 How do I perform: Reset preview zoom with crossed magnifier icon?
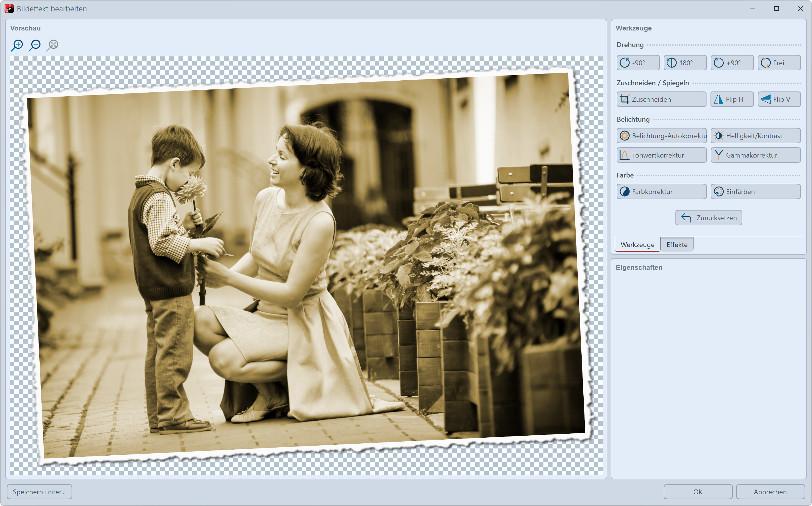[x=52, y=45]
